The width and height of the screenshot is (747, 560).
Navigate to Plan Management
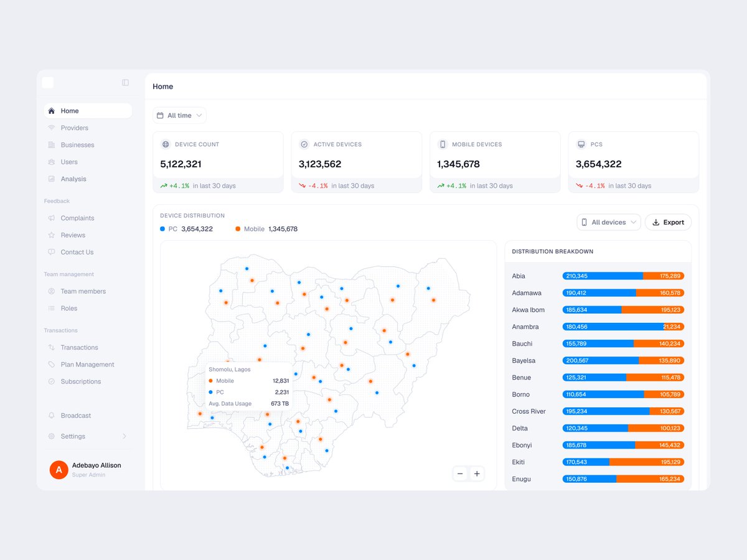click(88, 365)
